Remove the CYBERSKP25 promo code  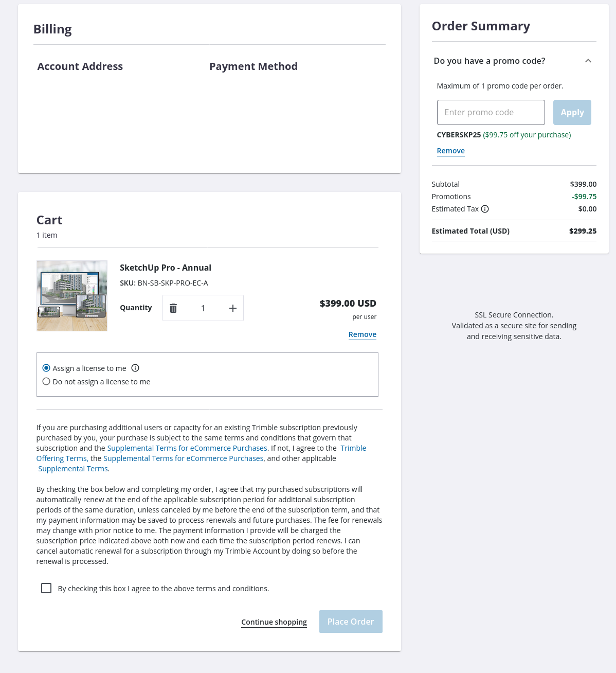coord(450,151)
